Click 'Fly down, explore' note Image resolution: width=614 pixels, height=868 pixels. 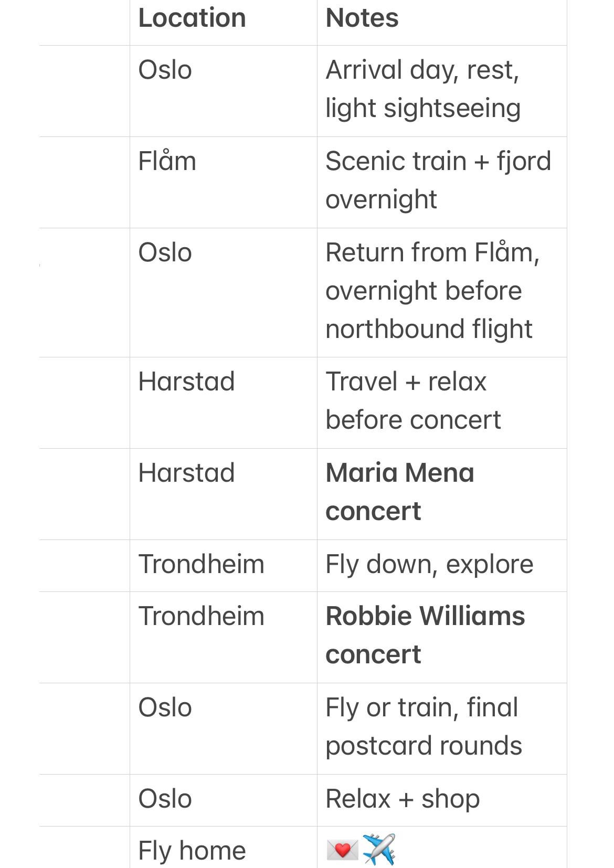pyautogui.click(x=429, y=564)
